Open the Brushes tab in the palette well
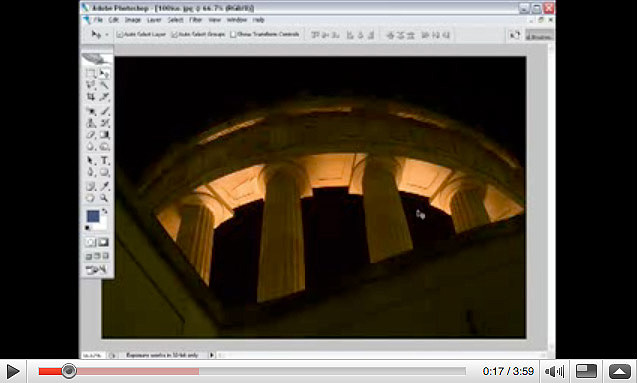638x383 pixels. click(539, 35)
